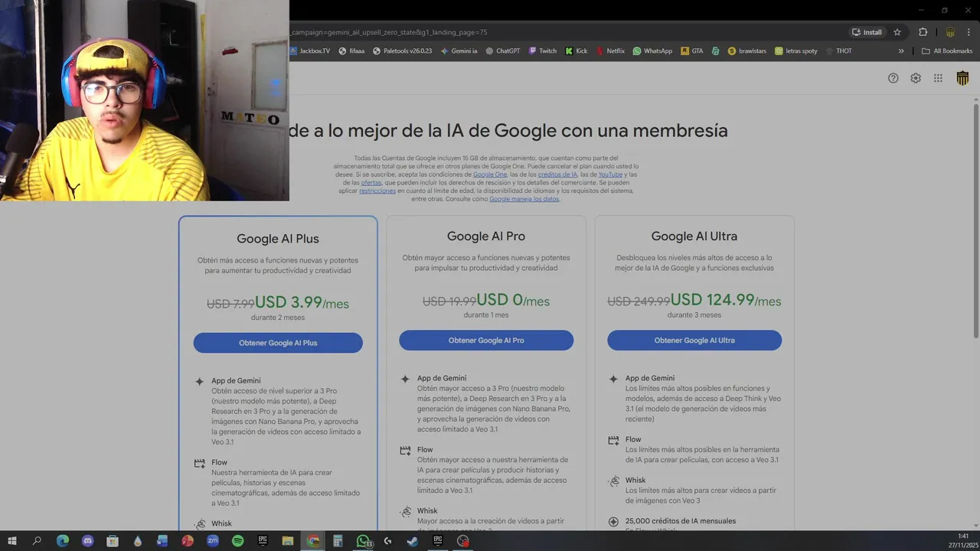This screenshot has height=551, width=980.
Task: Click the 25,000 créditos de IA mensuales text
Action: pos(681,521)
